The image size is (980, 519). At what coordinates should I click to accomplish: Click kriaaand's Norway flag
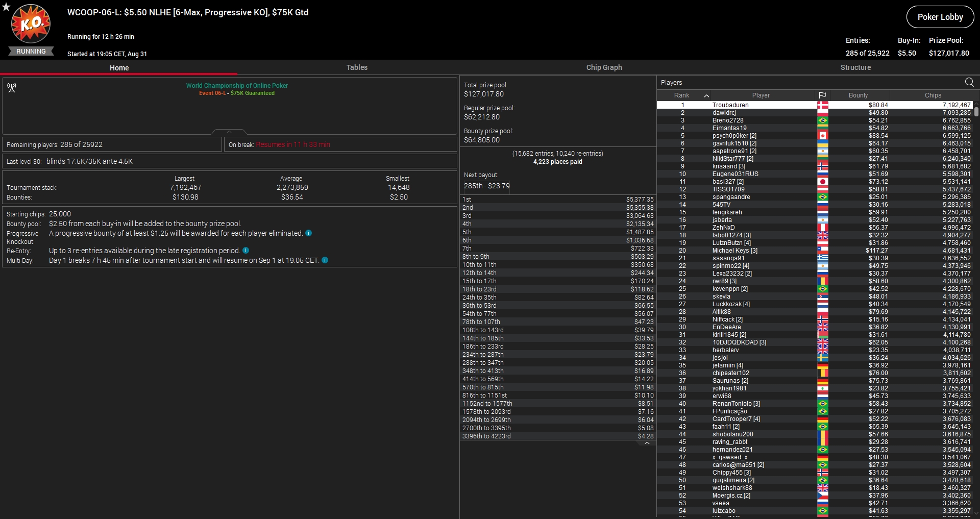pyautogui.click(x=822, y=166)
